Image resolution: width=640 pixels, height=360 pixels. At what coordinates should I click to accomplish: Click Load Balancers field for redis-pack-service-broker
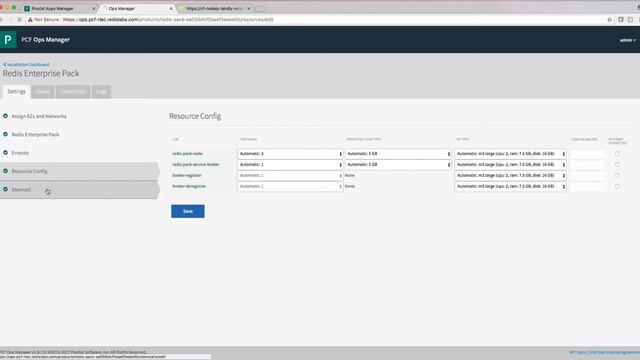point(587,164)
